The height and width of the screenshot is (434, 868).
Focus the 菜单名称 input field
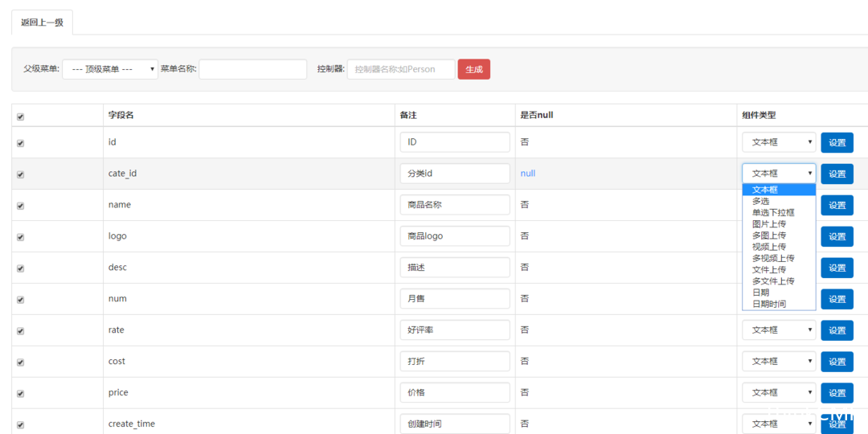pos(253,70)
